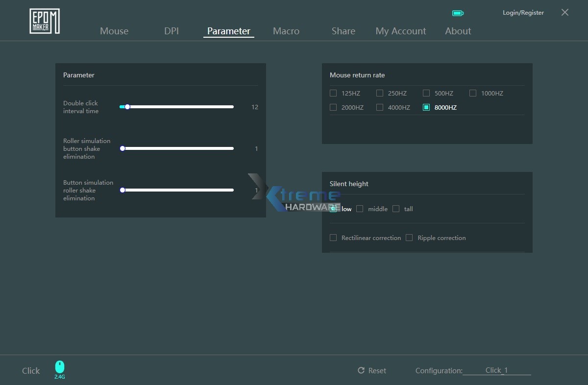Select the tall silent height
This screenshot has width=588, height=385.
(x=396, y=208)
